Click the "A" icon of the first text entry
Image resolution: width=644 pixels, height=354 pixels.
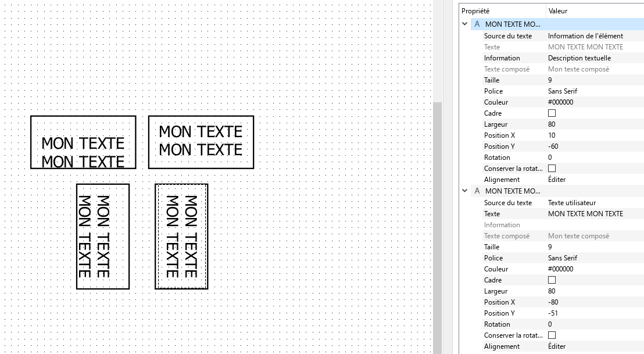(477, 24)
